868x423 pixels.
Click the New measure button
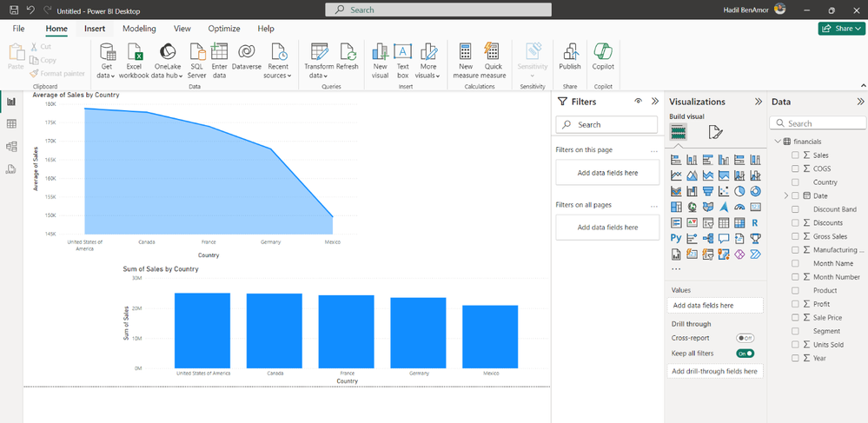[466, 61]
